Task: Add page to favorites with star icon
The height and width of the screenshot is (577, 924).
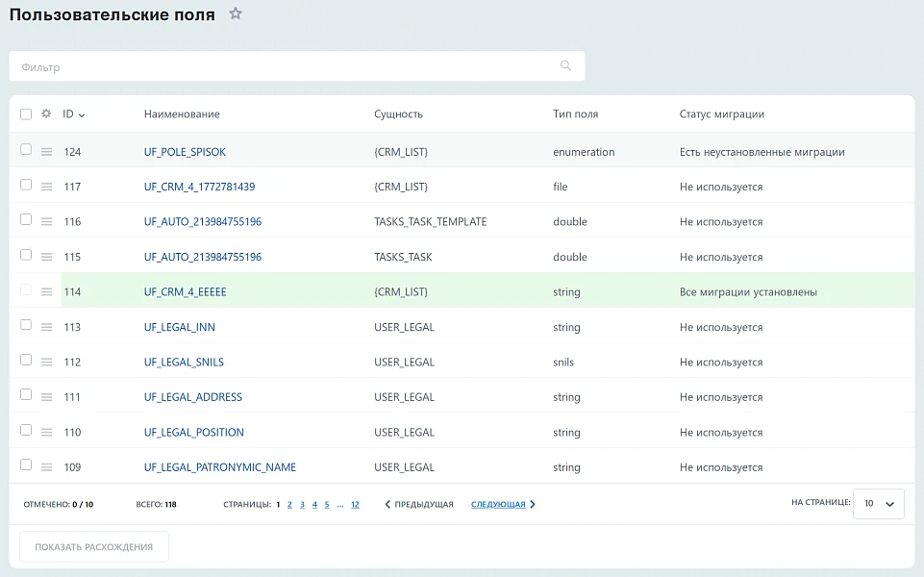Action: [236, 13]
